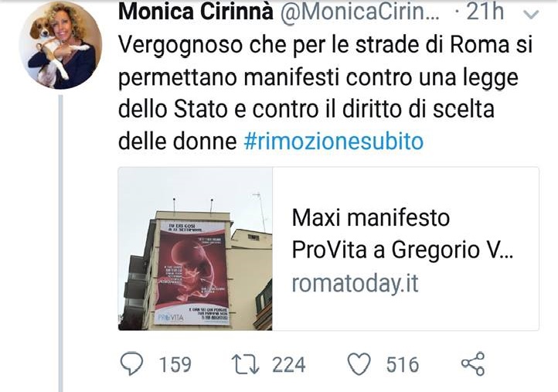
Task: Open the ProVita poster card image
Action: pos(196,249)
